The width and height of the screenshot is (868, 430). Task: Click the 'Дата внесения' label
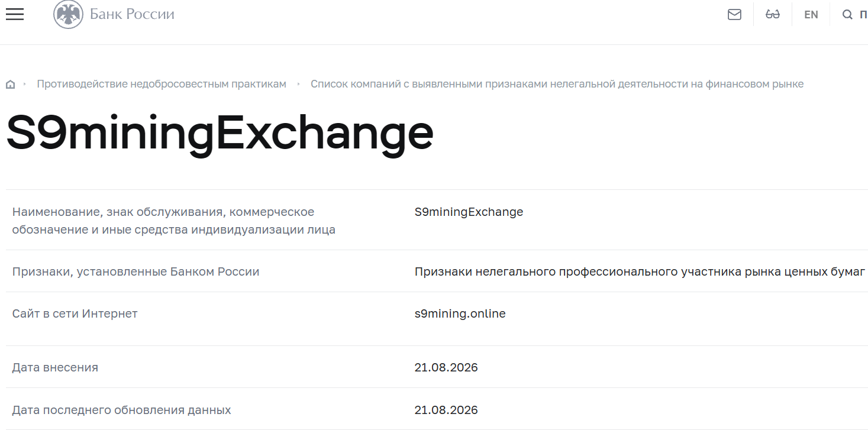pos(55,367)
